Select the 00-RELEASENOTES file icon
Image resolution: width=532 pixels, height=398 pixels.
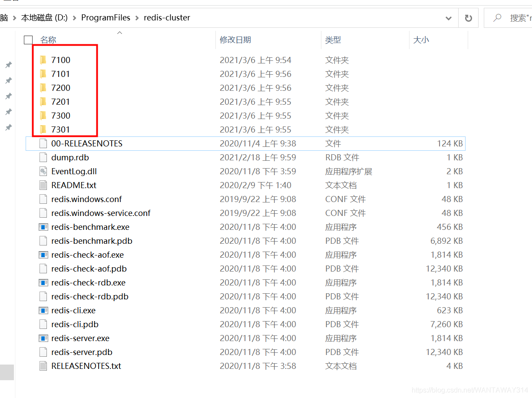(x=43, y=143)
